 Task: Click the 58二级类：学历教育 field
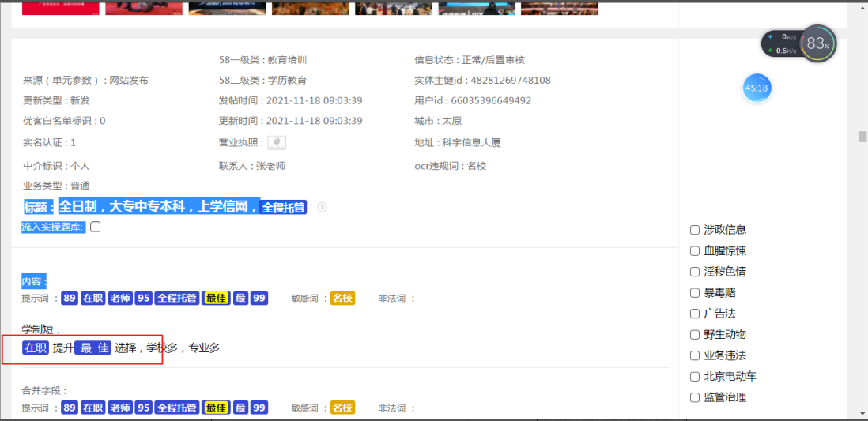(x=262, y=81)
